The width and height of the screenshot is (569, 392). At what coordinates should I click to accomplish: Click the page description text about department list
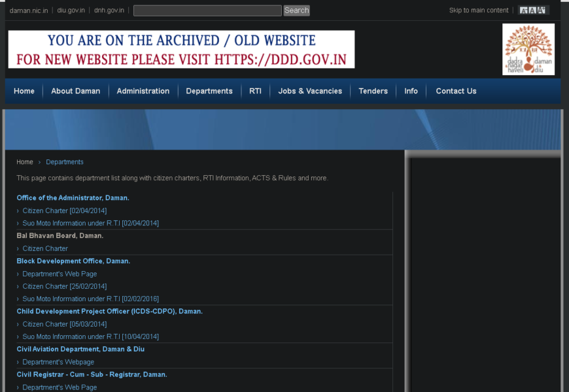tap(173, 178)
